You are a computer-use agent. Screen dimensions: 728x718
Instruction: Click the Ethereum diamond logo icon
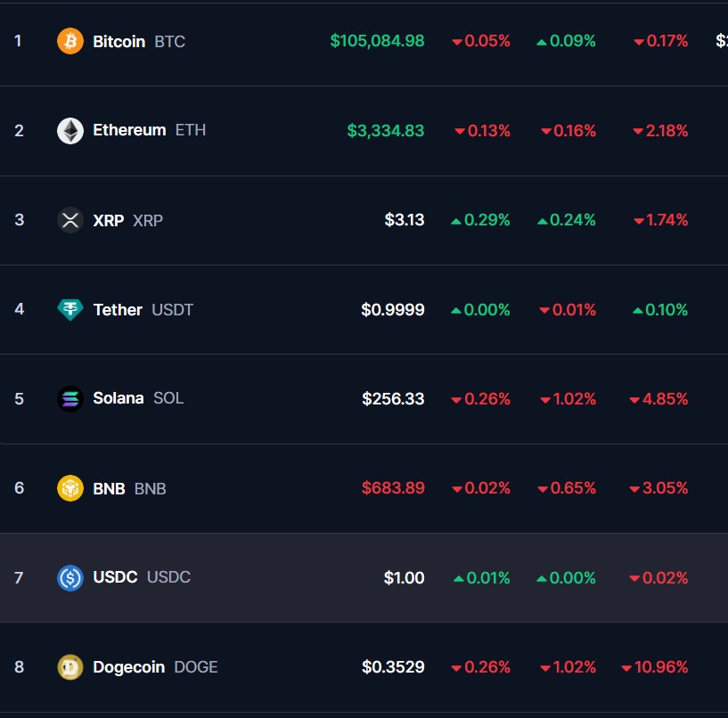pyautogui.click(x=70, y=131)
